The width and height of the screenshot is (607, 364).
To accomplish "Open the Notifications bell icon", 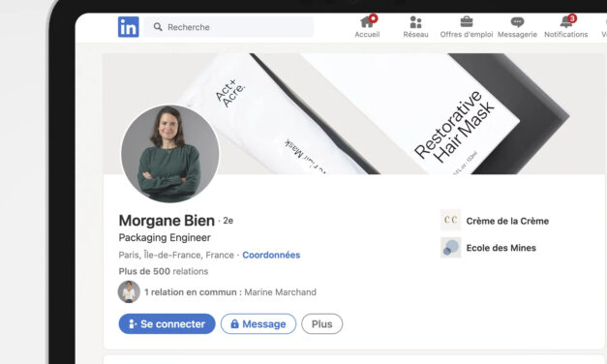I will (565, 22).
